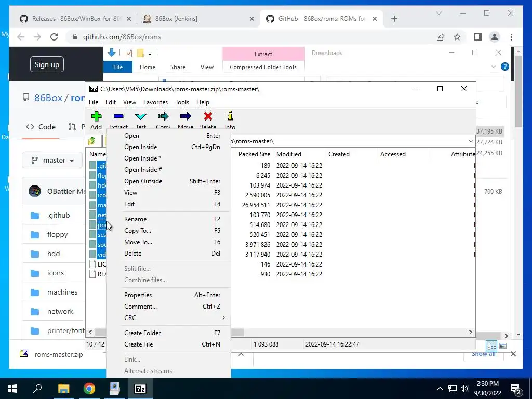Open the floppy folder on GitHub
This screenshot has width=532, height=399.
tap(57, 234)
